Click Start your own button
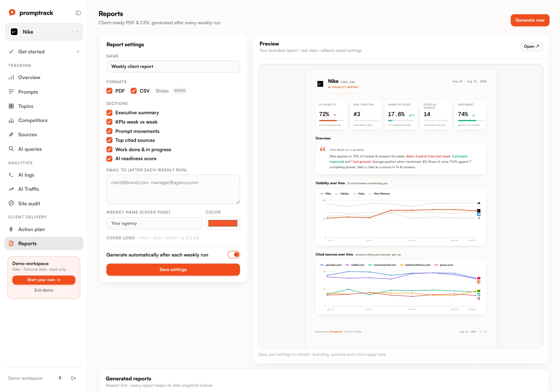 [44, 280]
